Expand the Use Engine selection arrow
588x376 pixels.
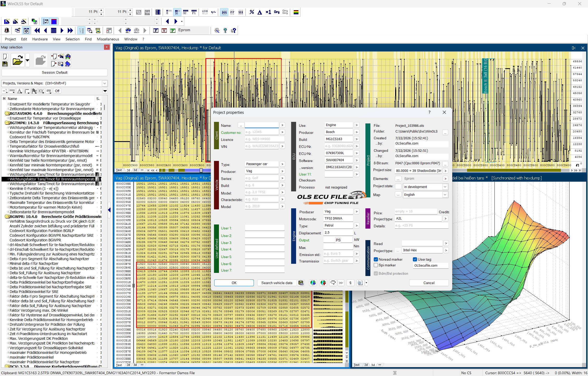pyautogui.click(x=357, y=125)
